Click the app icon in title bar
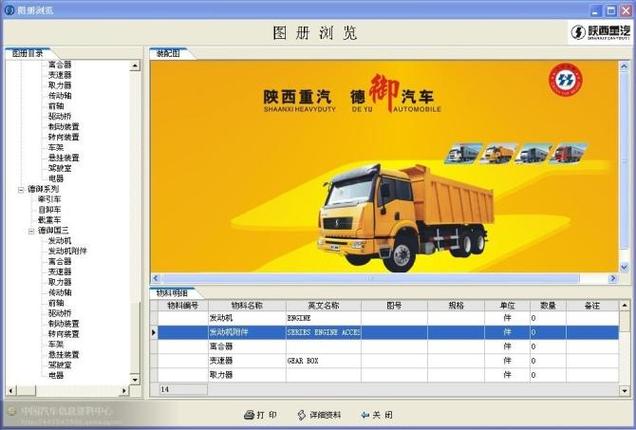Screen dimensions: 636x430 [9, 10]
